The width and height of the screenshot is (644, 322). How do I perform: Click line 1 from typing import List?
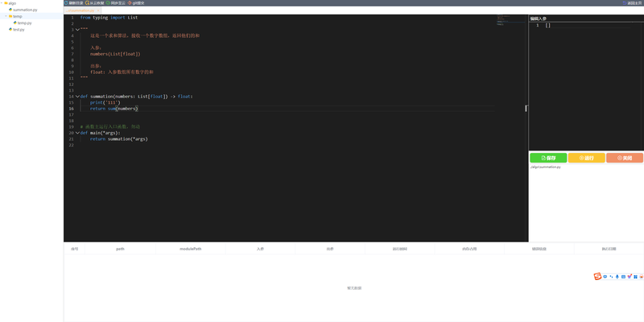pos(109,18)
